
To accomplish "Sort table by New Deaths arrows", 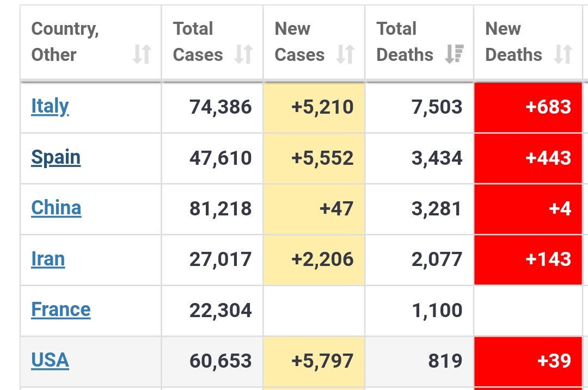I will point(563,54).
